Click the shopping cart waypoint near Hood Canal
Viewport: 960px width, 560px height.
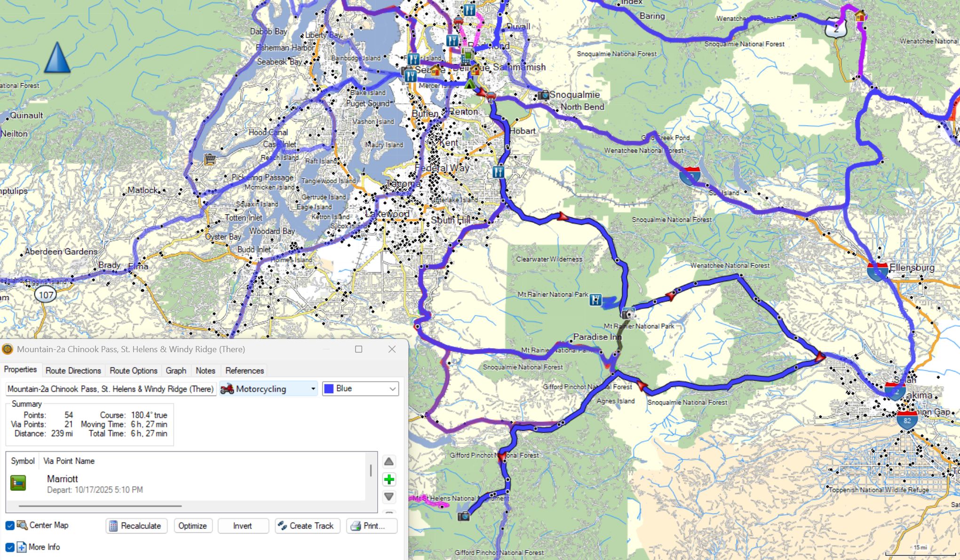point(210,159)
